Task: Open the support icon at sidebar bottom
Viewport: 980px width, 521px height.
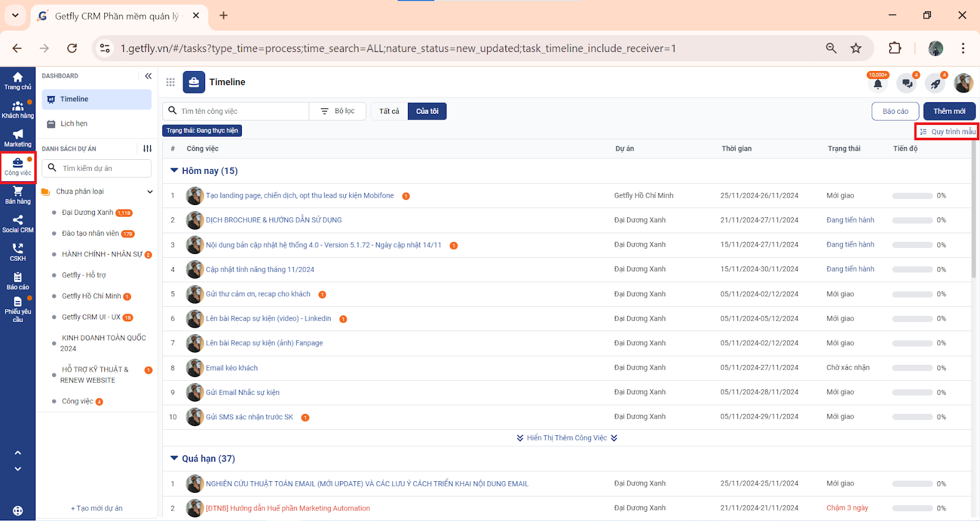Action: tap(18, 511)
